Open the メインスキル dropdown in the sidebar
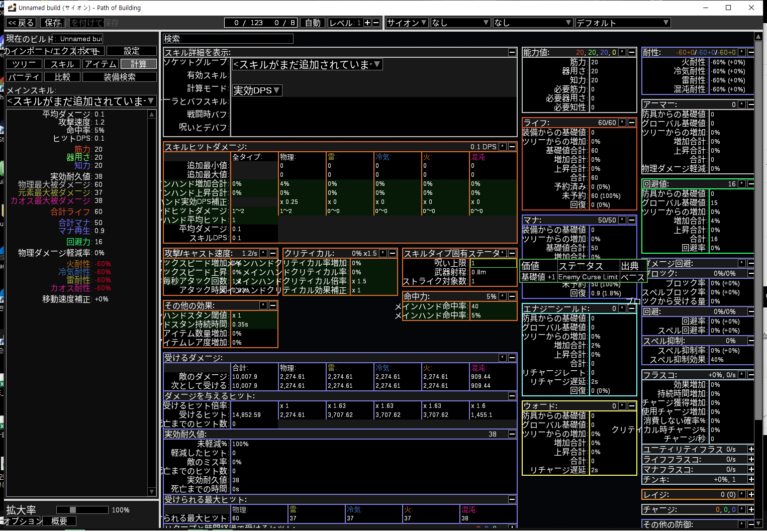The height and width of the screenshot is (532, 767). click(81, 101)
